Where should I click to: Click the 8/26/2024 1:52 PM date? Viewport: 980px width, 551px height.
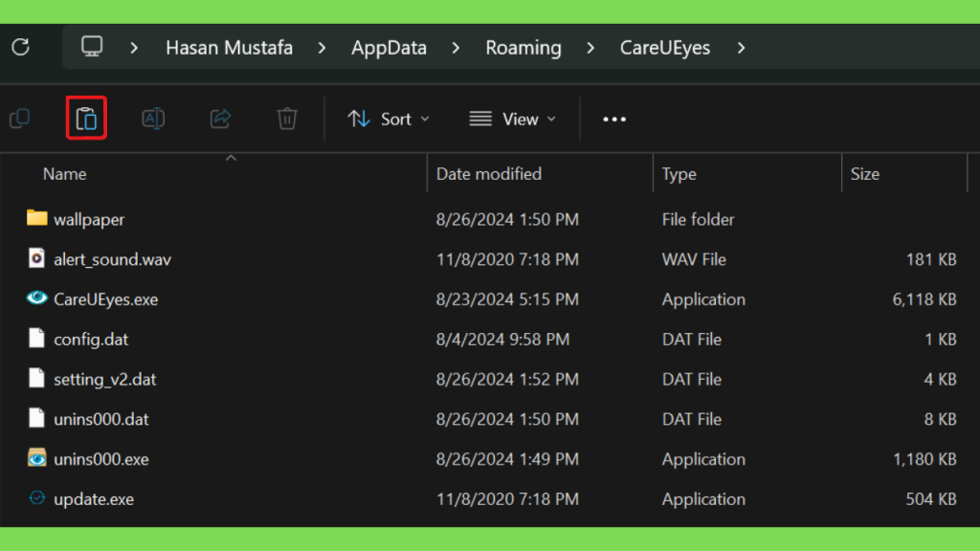coord(507,379)
